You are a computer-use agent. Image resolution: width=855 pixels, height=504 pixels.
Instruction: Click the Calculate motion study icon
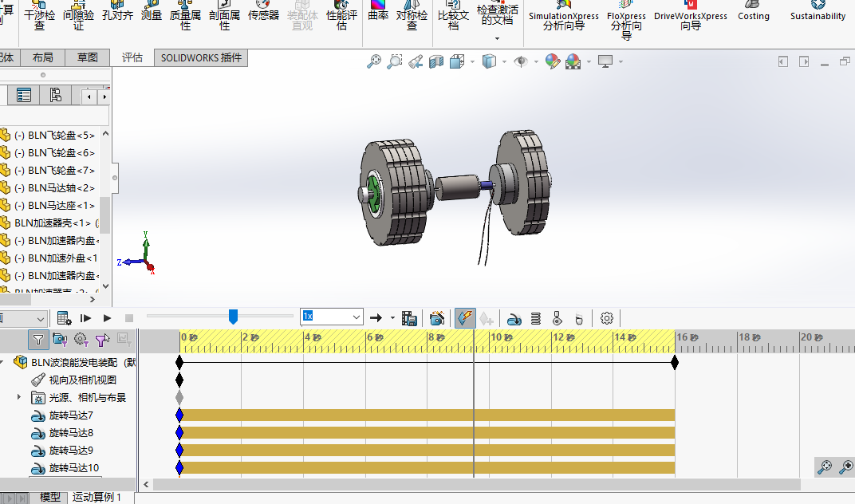tap(64, 318)
